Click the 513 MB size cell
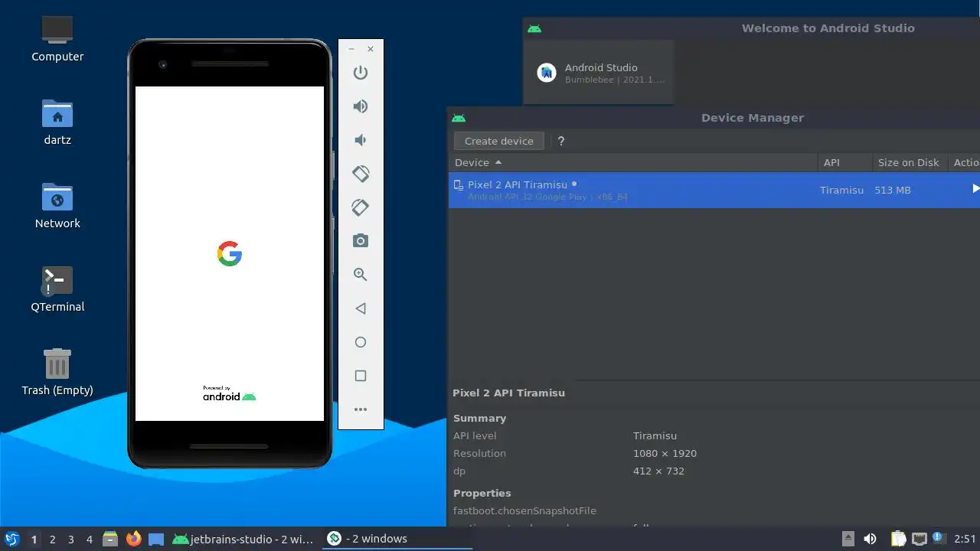This screenshot has height=551, width=980. point(893,190)
